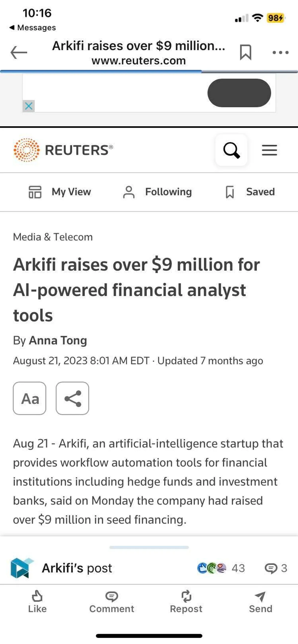Comment on Arkifi's post

(x=112, y=602)
